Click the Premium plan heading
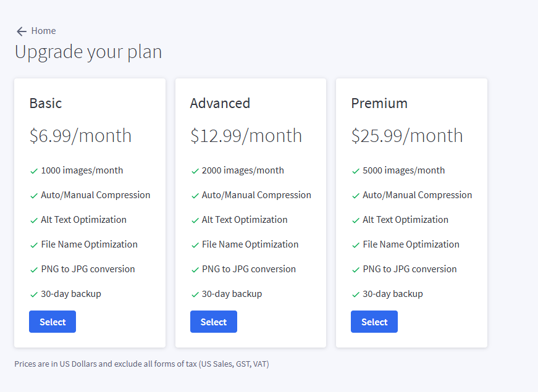The image size is (538, 392). (x=379, y=103)
